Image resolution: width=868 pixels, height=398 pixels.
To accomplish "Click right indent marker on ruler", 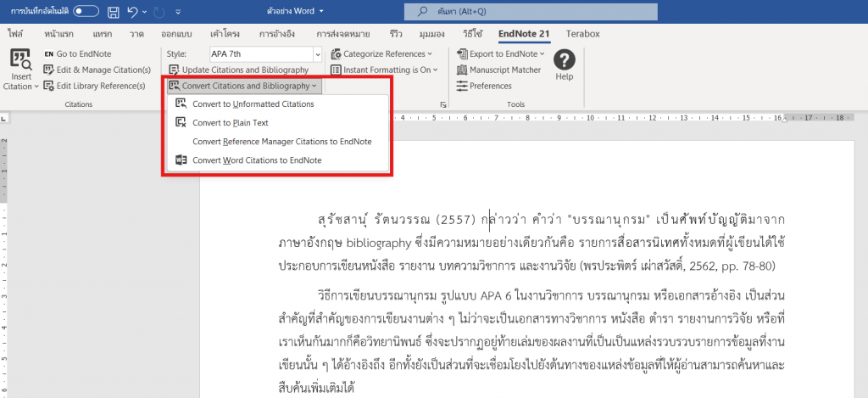I will (x=785, y=121).
